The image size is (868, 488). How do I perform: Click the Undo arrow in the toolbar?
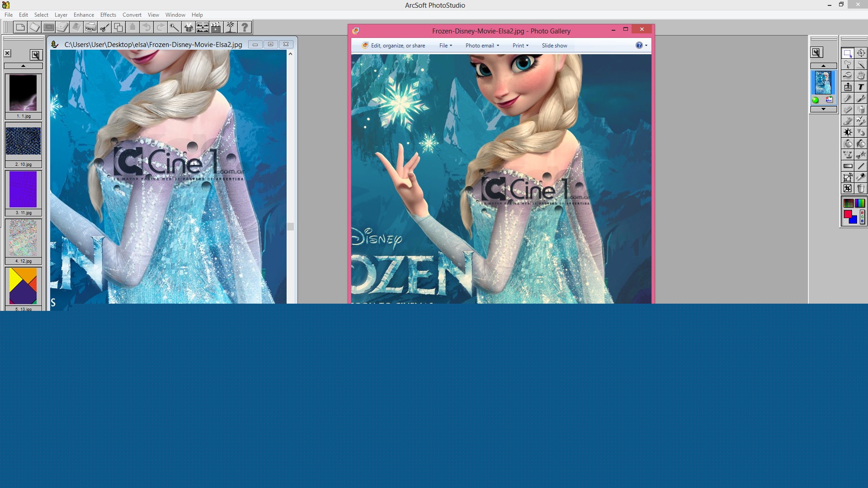click(146, 27)
